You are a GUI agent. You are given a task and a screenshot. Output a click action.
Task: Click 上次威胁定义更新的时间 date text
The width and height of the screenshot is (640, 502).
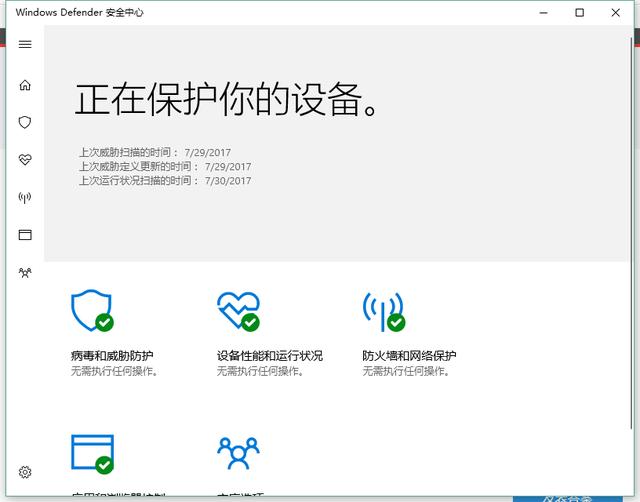click(x=165, y=167)
